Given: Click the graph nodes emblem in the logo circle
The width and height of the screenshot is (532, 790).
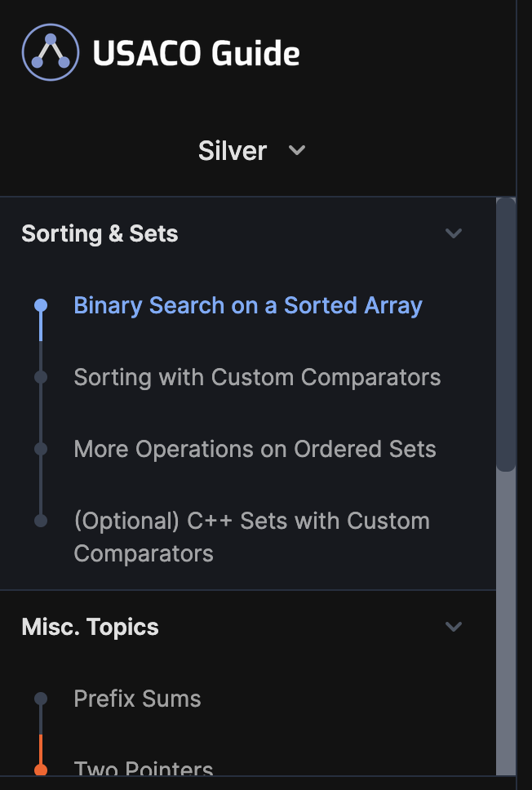Looking at the screenshot, I should click(x=51, y=51).
